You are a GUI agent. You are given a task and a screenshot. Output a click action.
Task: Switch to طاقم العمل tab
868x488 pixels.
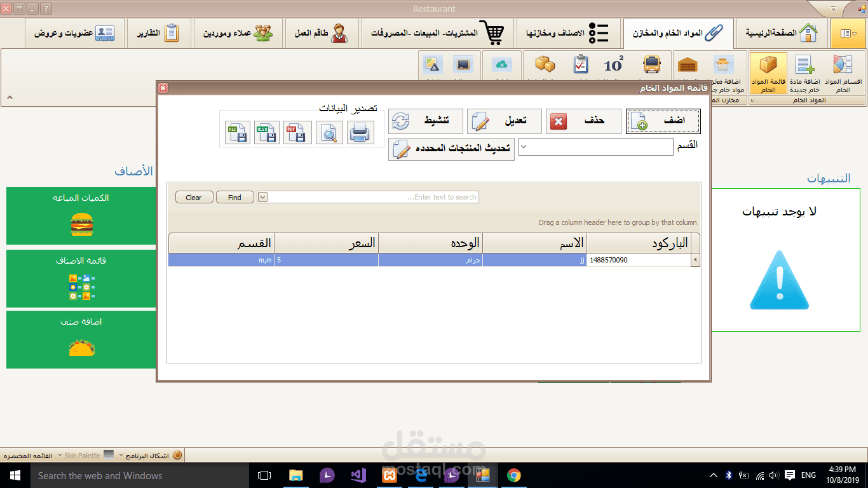tap(322, 33)
